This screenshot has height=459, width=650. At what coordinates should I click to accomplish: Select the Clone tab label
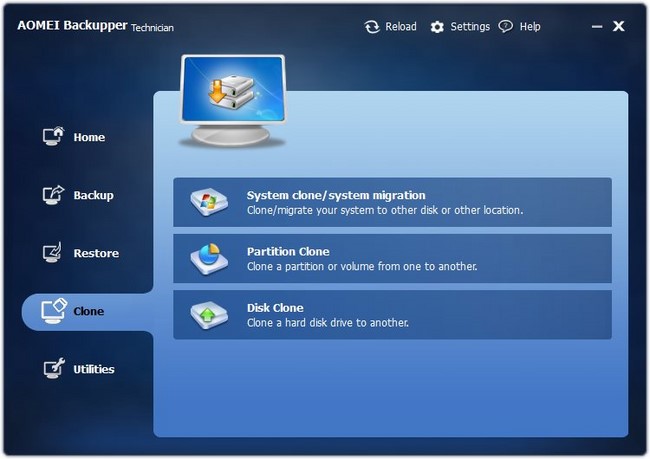coord(89,312)
